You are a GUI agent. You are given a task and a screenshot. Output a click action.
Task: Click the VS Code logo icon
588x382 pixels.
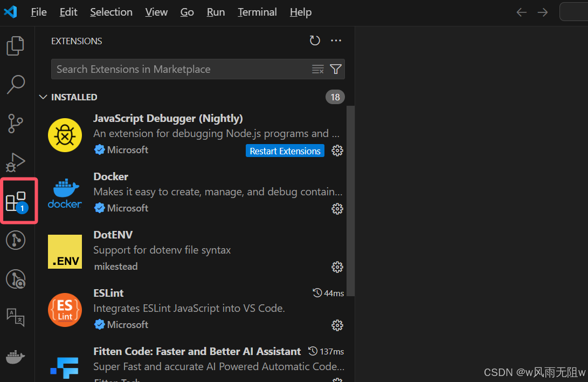click(10, 12)
